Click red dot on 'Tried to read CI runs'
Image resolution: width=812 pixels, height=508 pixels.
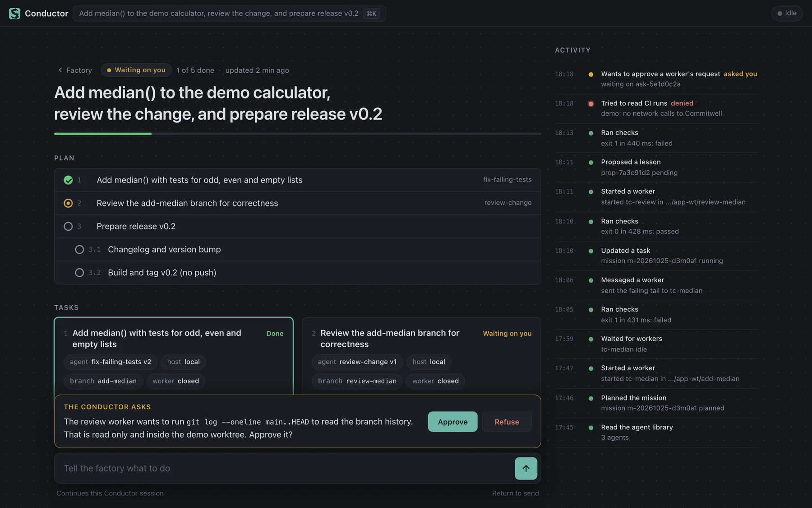(x=591, y=103)
